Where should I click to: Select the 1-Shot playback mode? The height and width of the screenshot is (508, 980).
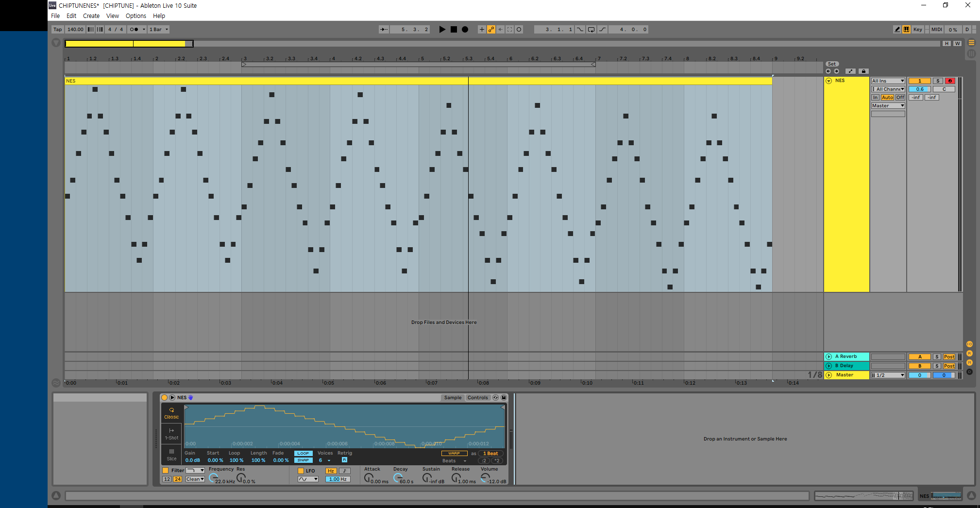pos(171,434)
